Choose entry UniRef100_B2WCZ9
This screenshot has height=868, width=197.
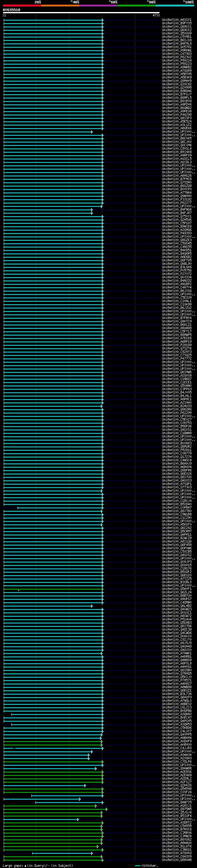point(177,539)
